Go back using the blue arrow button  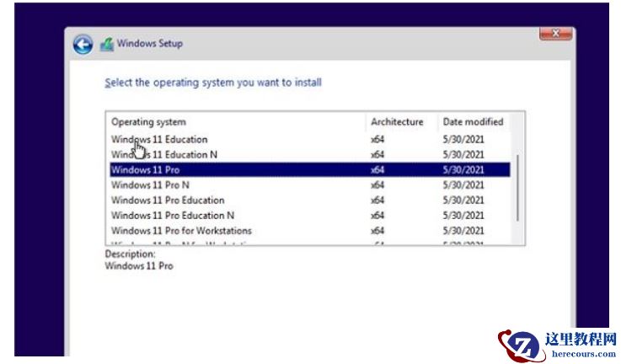pos(83,44)
